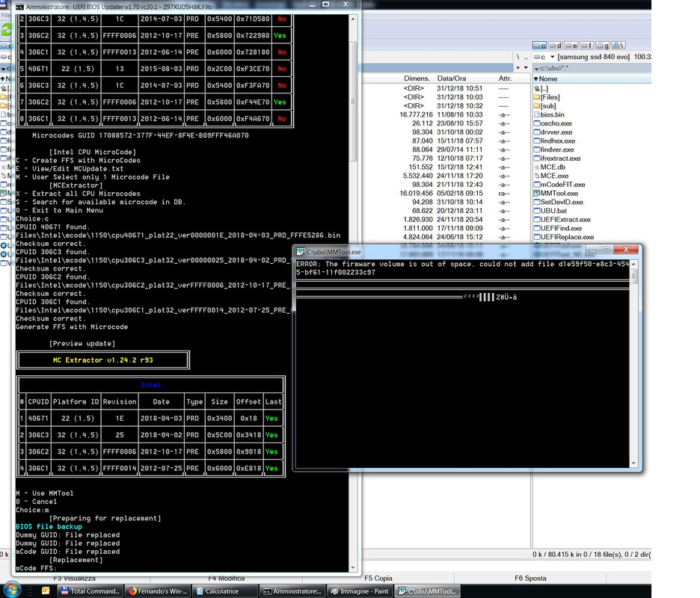Screen dimensions: 700x598
Task: Open directory hotlist star button
Action: click(x=518, y=68)
